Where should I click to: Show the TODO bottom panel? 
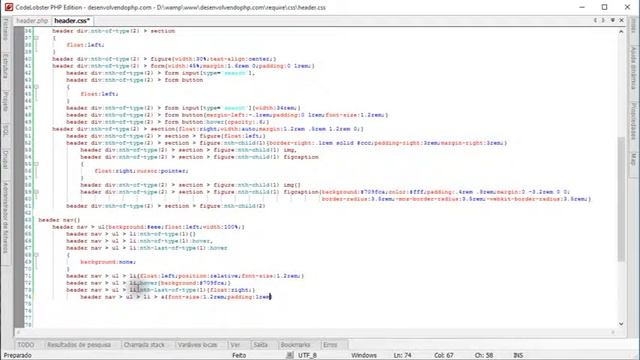tap(26, 345)
